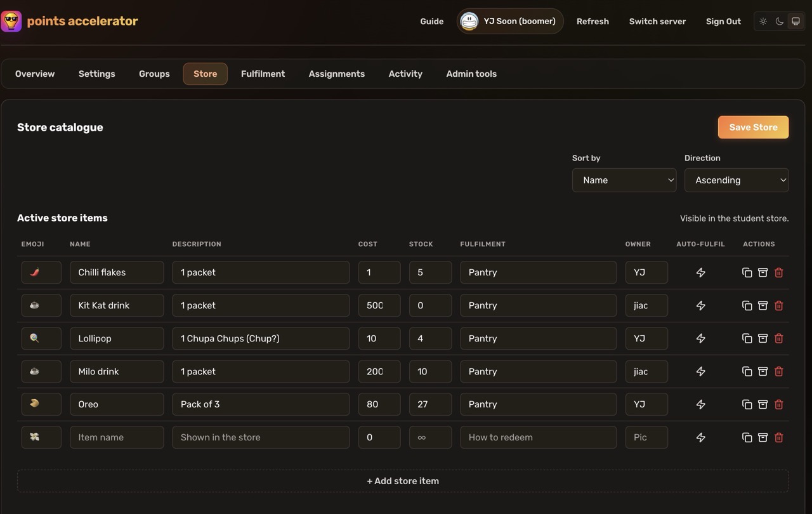Delete the Kit Kat drink item

point(778,305)
